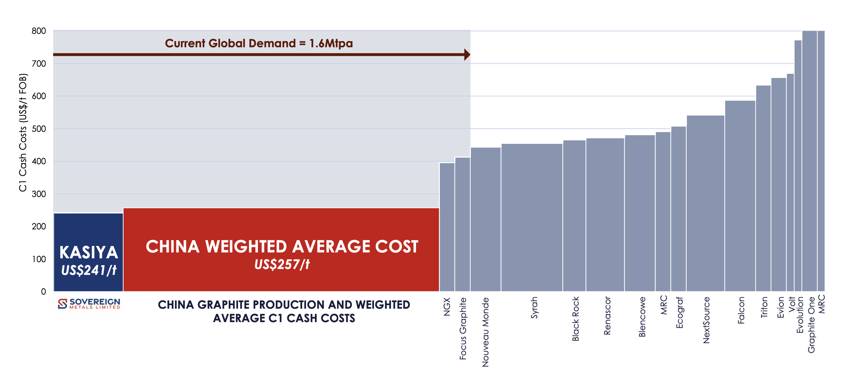
Task: Select the 'Syrah' bar label
Action: coord(534,308)
